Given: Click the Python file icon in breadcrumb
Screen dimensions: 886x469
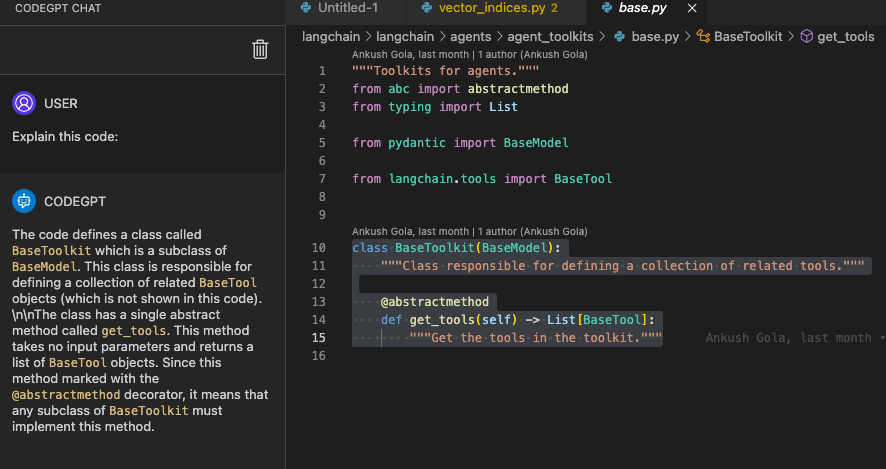Looking at the screenshot, I should point(619,37).
